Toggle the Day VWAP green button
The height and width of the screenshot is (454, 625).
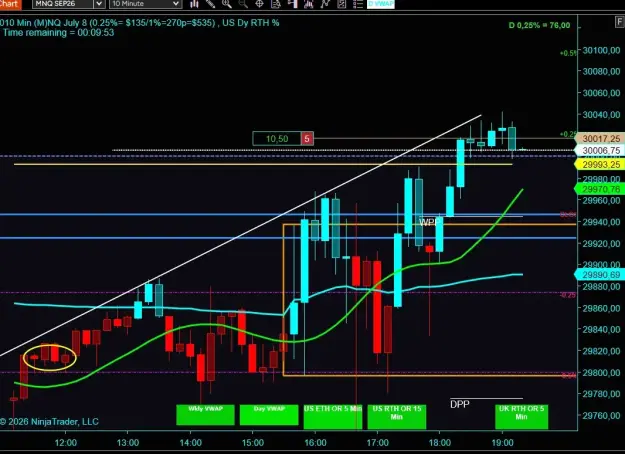(269, 415)
